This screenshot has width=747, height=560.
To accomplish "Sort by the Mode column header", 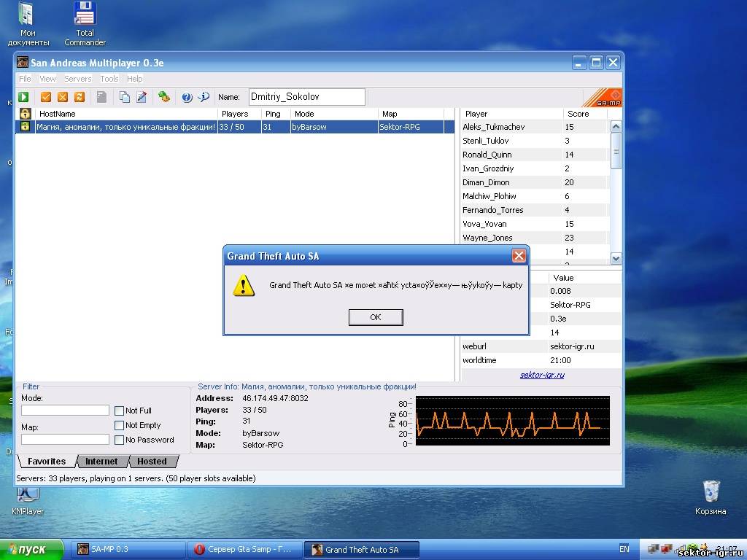I will click(334, 114).
